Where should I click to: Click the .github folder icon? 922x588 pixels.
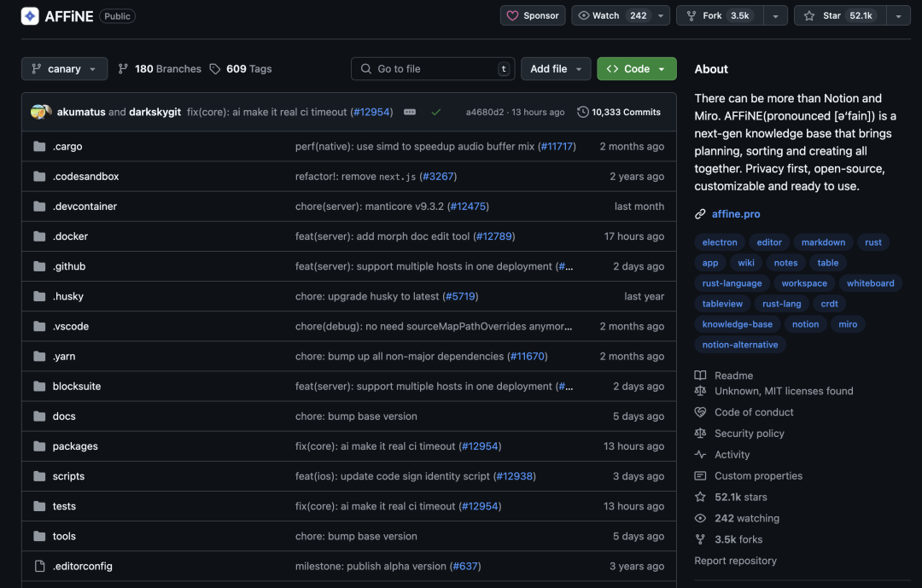pyautogui.click(x=39, y=266)
